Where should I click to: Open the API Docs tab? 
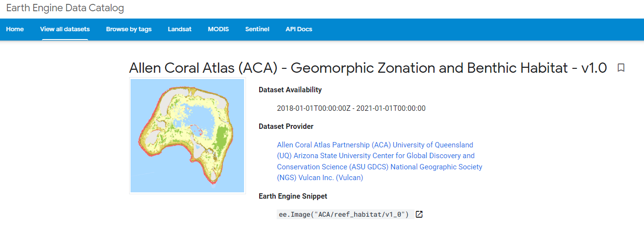[299, 29]
